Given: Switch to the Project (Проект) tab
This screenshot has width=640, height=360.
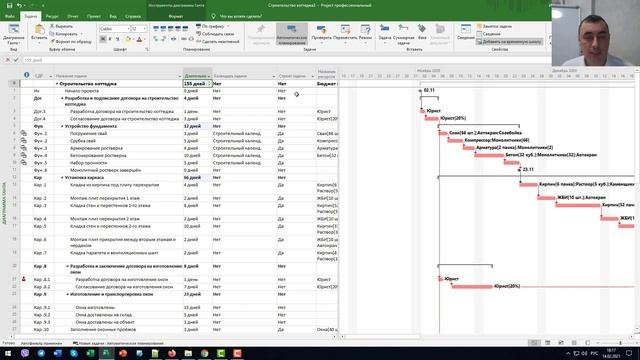Looking at the screenshot, I should 93,16.
